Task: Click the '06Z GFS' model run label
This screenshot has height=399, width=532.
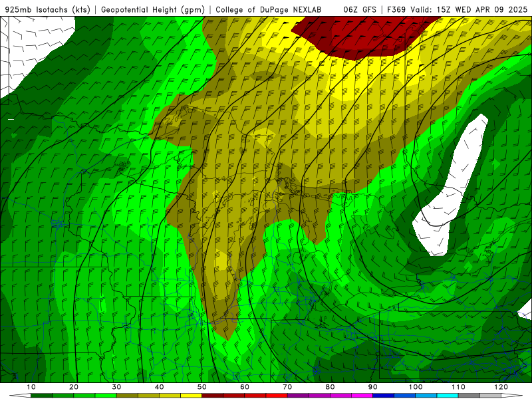Action: [x=360, y=10]
